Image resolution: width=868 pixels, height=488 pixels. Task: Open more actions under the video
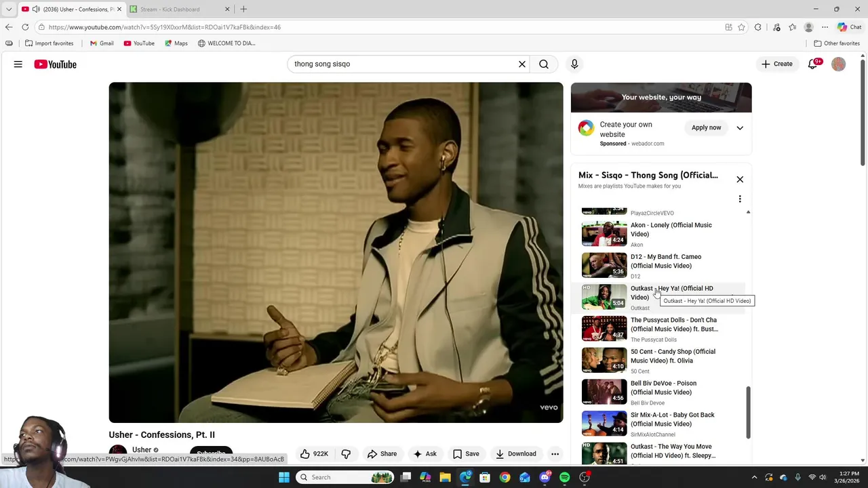(x=555, y=454)
